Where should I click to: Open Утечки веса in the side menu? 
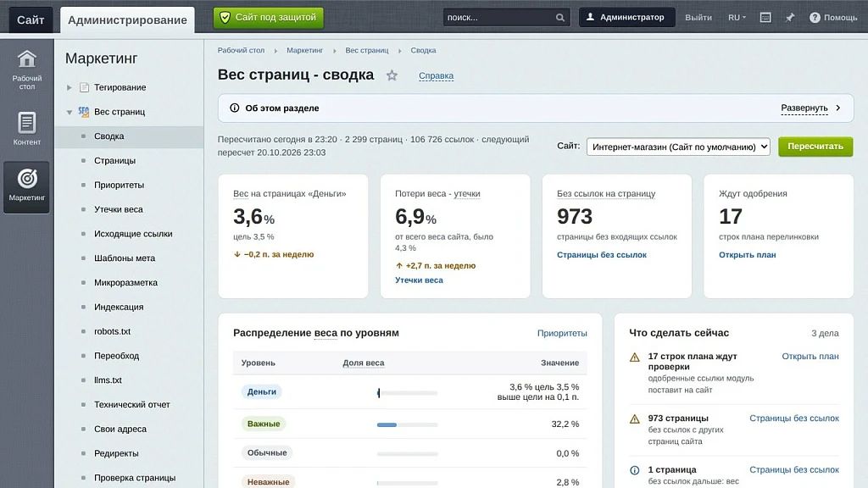point(119,209)
